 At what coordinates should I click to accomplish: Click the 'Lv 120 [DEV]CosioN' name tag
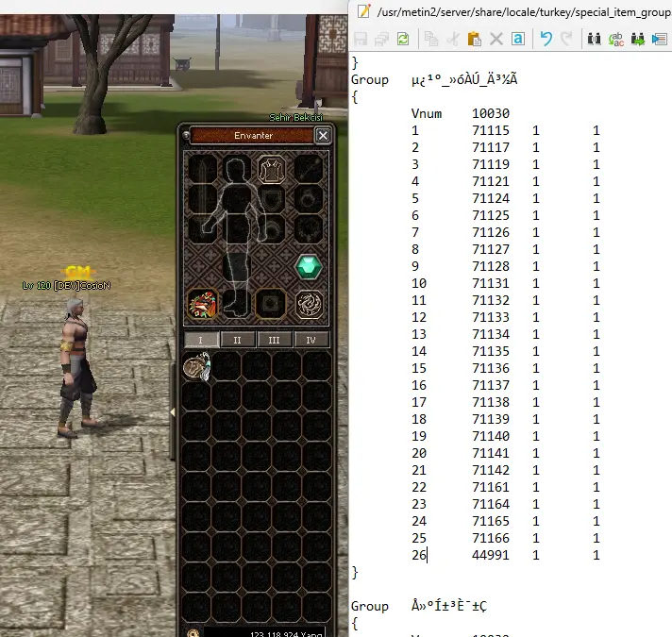click(x=66, y=285)
